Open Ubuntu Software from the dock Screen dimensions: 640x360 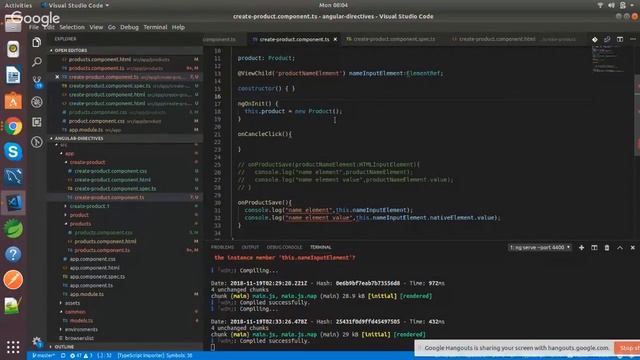click(x=13, y=100)
